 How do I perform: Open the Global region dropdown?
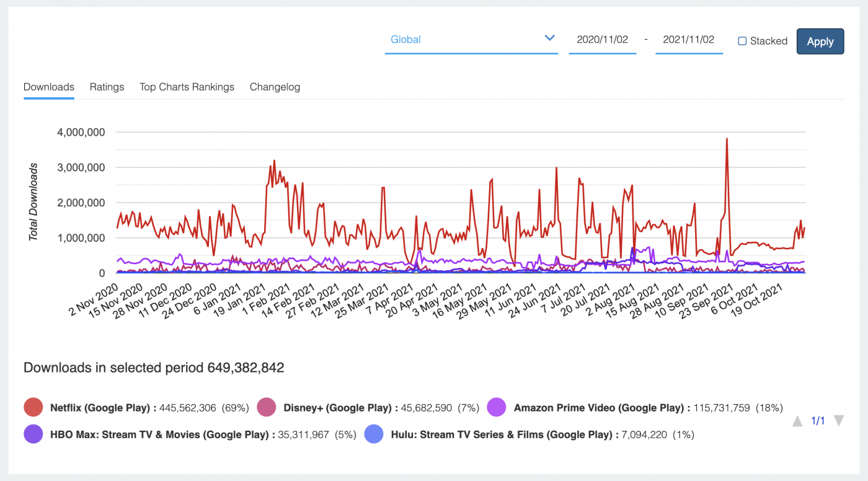tap(471, 40)
